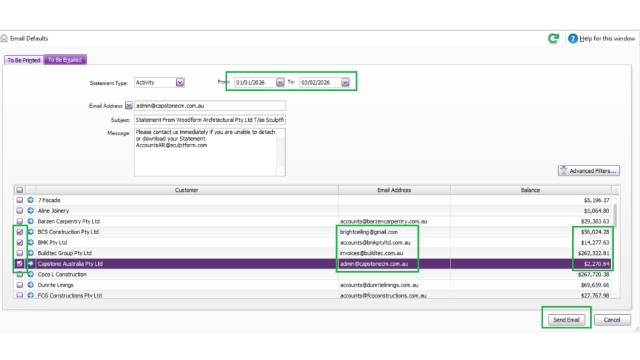Click the Email Defaults icon
This screenshot has height=360, width=640.
pyautogui.click(x=4, y=38)
